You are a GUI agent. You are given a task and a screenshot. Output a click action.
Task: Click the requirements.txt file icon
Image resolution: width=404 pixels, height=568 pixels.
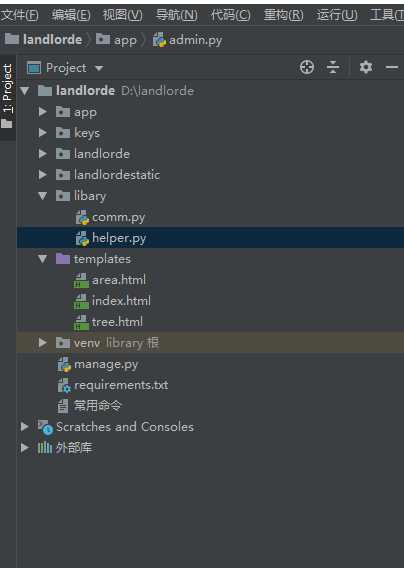pyautogui.click(x=64, y=385)
